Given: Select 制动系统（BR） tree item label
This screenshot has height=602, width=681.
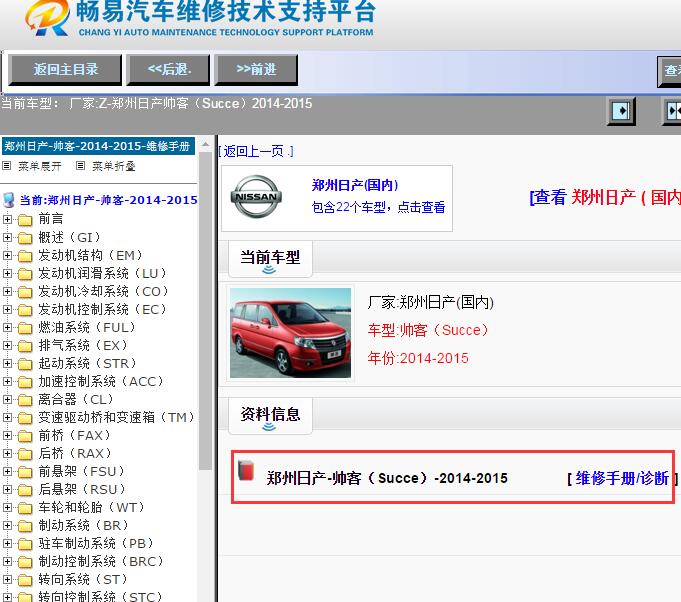Looking at the screenshot, I should click(84, 526).
